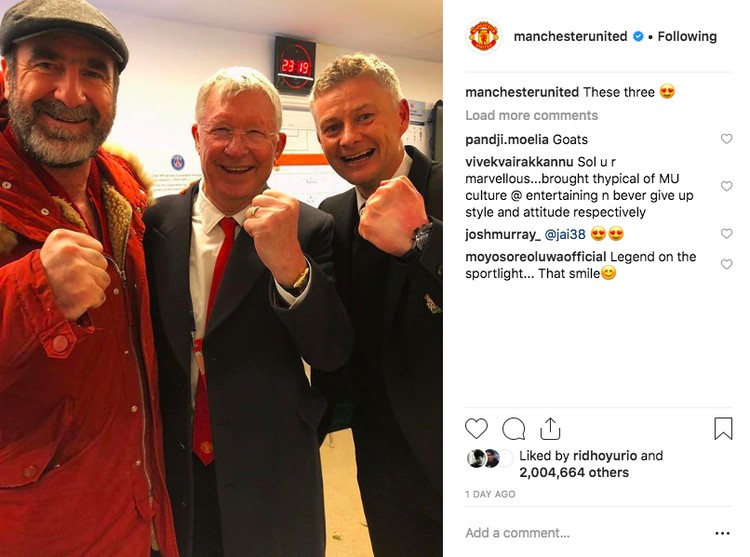View the 2,004,664 others likes list
The width and height of the screenshot is (750, 557).
pyautogui.click(x=574, y=472)
